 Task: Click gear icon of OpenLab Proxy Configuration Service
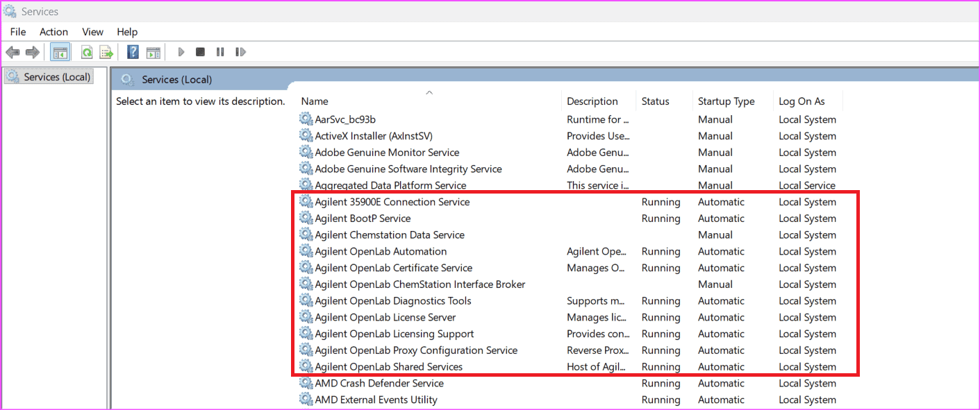[x=306, y=350]
